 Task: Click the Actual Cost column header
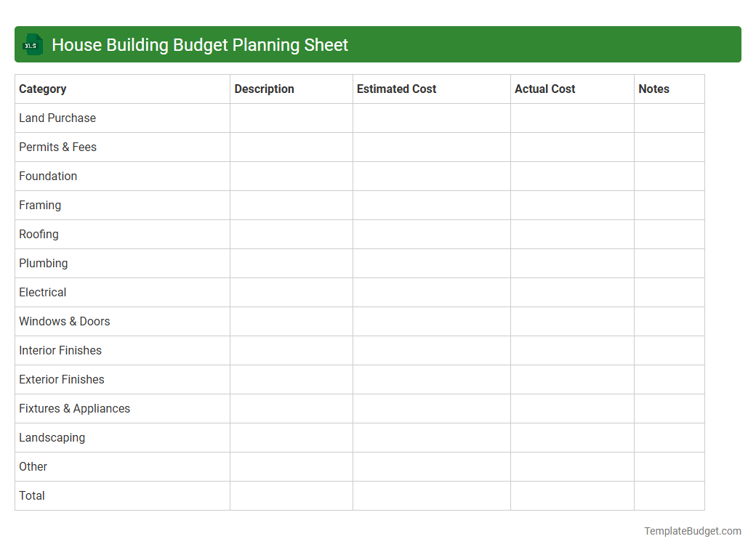[544, 89]
